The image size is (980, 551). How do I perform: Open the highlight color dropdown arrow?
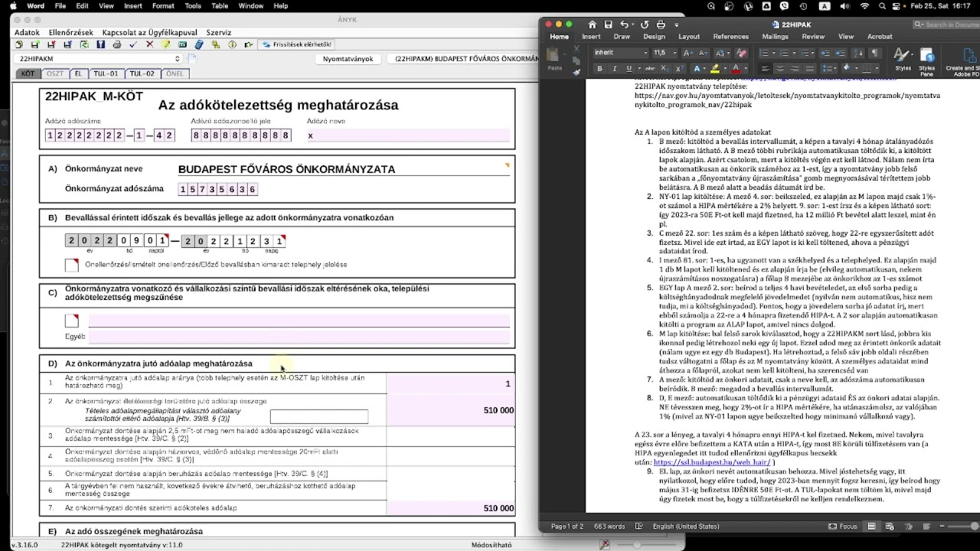pos(725,68)
